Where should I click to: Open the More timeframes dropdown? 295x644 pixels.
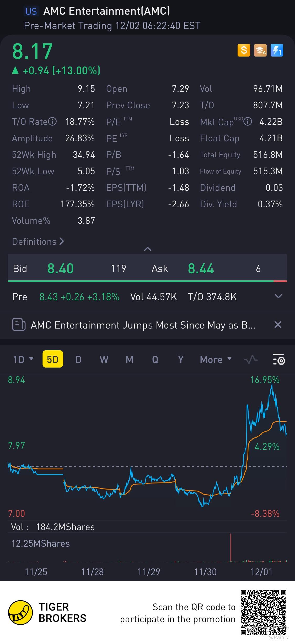pyautogui.click(x=216, y=359)
